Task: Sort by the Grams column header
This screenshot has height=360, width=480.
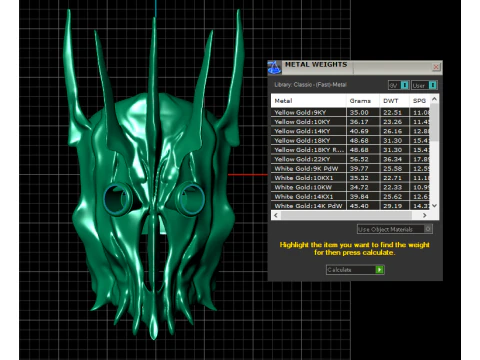Action: point(363,101)
